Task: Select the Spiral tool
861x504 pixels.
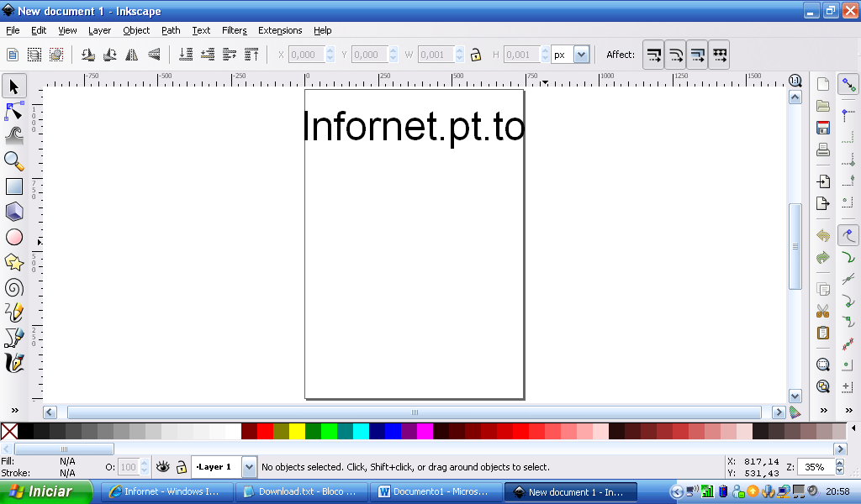Action: point(13,287)
